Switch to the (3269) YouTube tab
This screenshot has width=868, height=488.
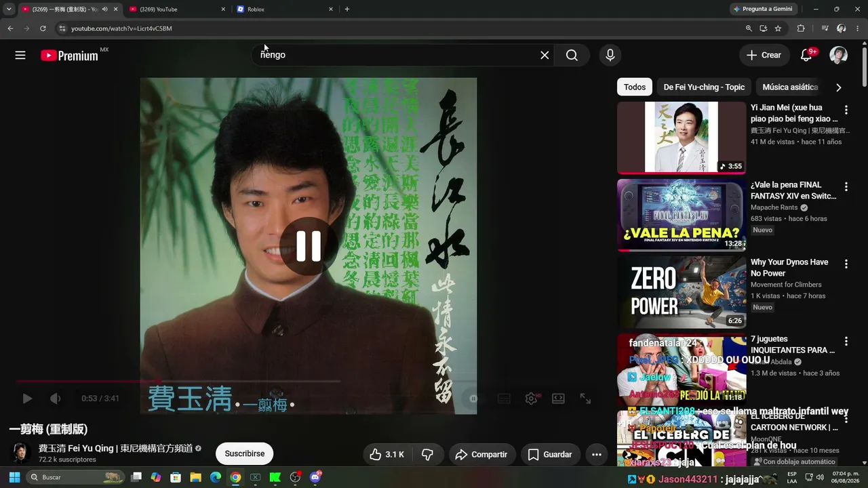pyautogui.click(x=177, y=9)
